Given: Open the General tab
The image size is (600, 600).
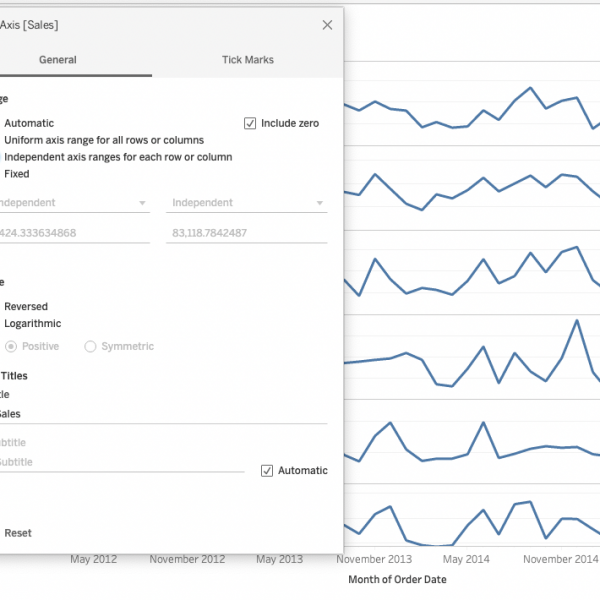Looking at the screenshot, I should coord(57,60).
